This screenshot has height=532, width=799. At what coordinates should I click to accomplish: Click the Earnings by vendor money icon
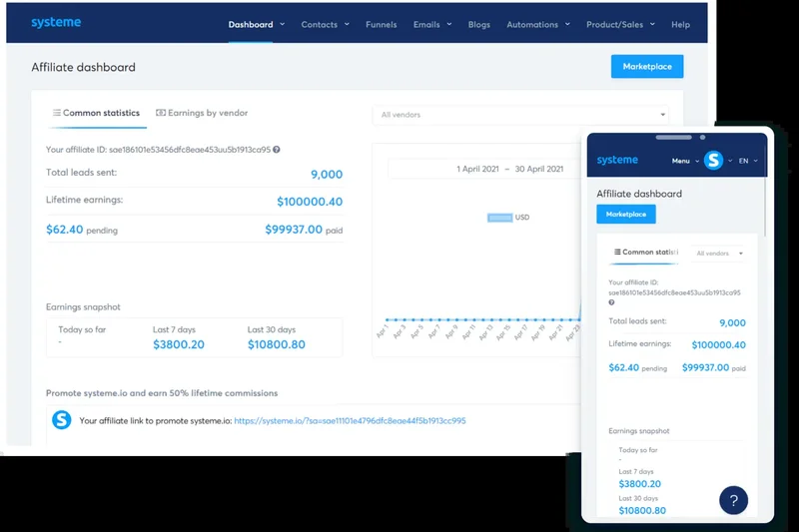(x=161, y=113)
